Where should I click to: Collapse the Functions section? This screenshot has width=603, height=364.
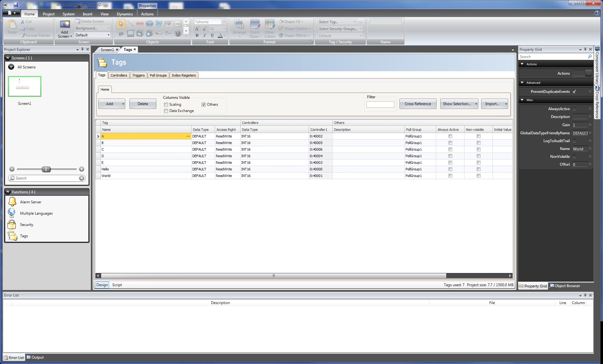click(8, 192)
